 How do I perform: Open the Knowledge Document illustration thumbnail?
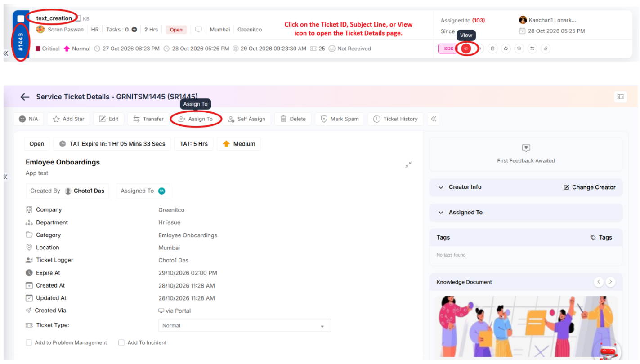526,327
